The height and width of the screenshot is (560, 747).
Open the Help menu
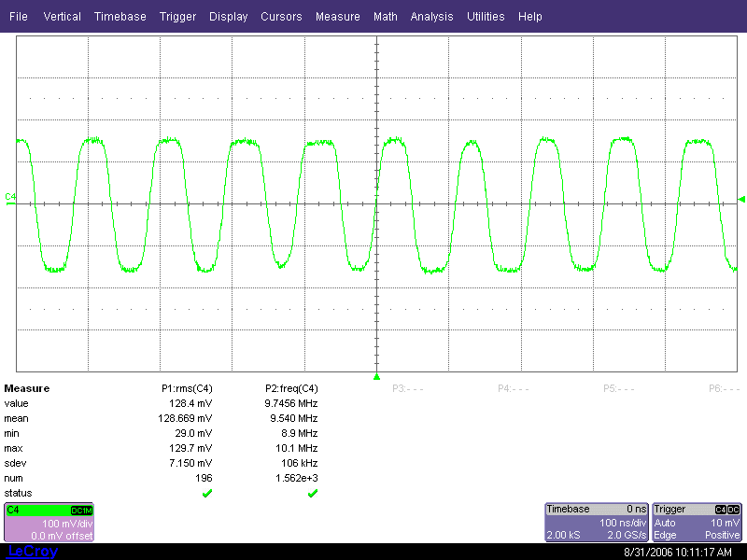[x=529, y=17]
